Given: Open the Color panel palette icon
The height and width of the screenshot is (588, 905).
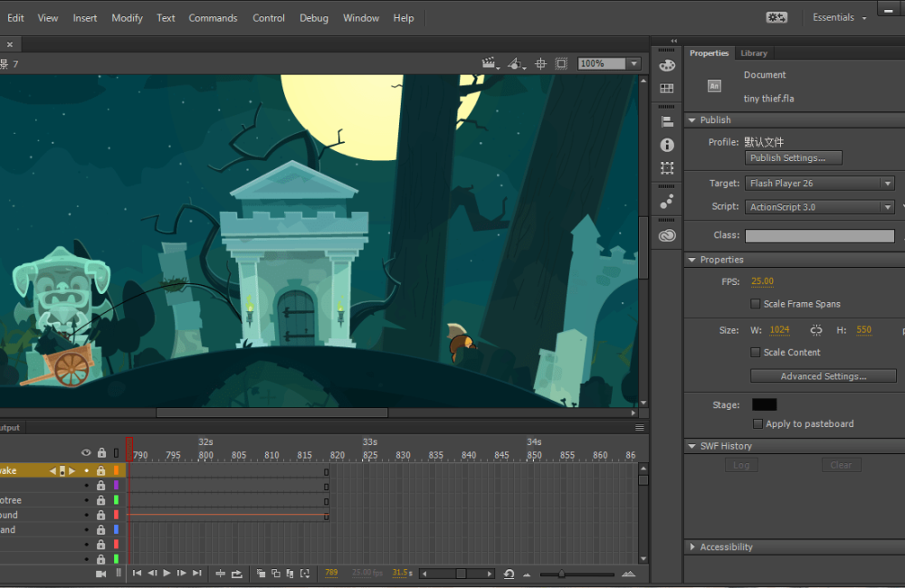Looking at the screenshot, I should pyautogui.click(x=667, y=65).
